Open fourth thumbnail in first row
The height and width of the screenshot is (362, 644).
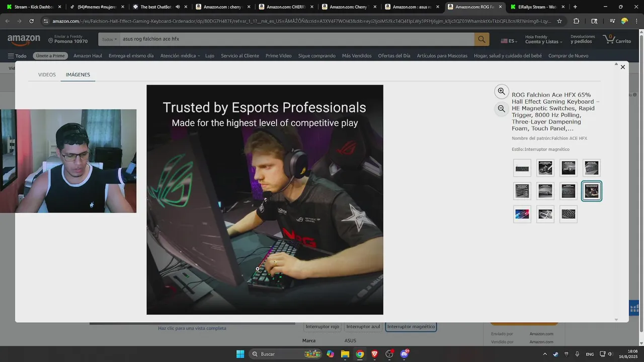592,168
